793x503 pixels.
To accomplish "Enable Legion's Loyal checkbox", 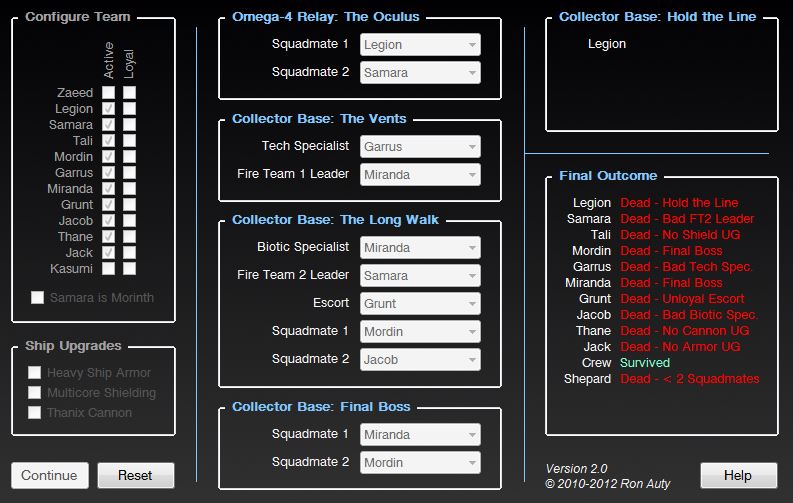I will pyautogui.click(x=129, y=109).
